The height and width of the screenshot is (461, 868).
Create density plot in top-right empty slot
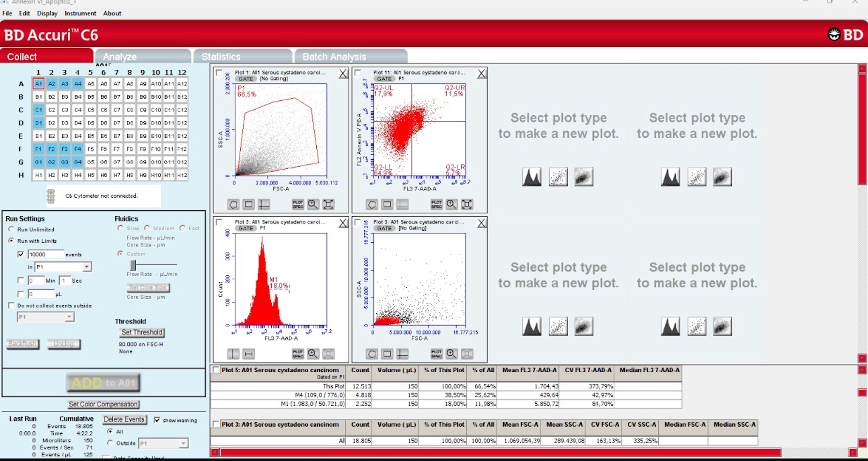coord(722,177)
